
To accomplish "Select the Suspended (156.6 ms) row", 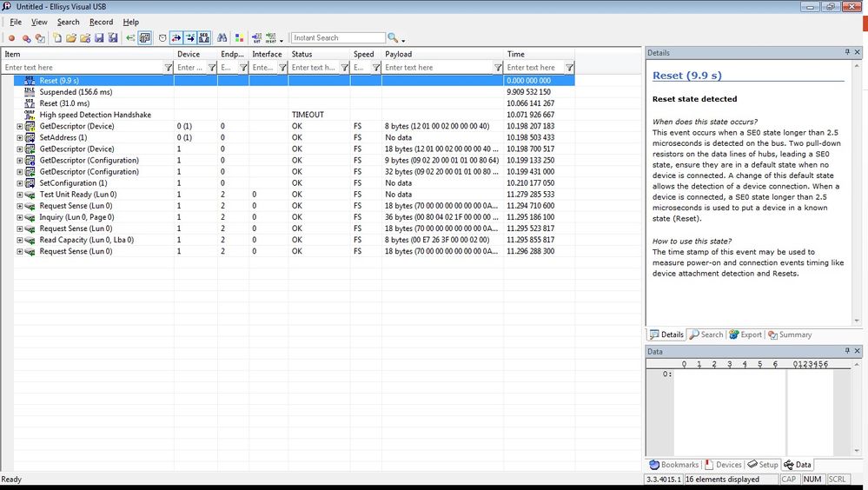I will [x=294, y=92].
